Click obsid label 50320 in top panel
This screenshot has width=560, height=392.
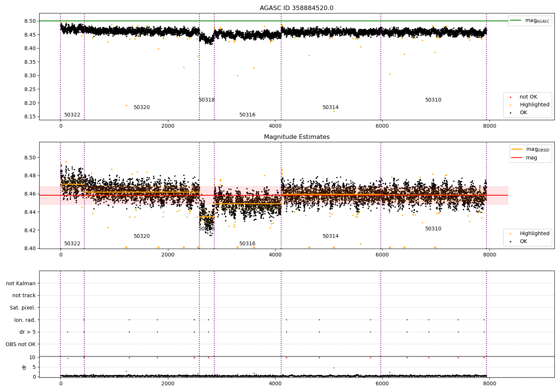pyautogui.click(x=141, y=108)
